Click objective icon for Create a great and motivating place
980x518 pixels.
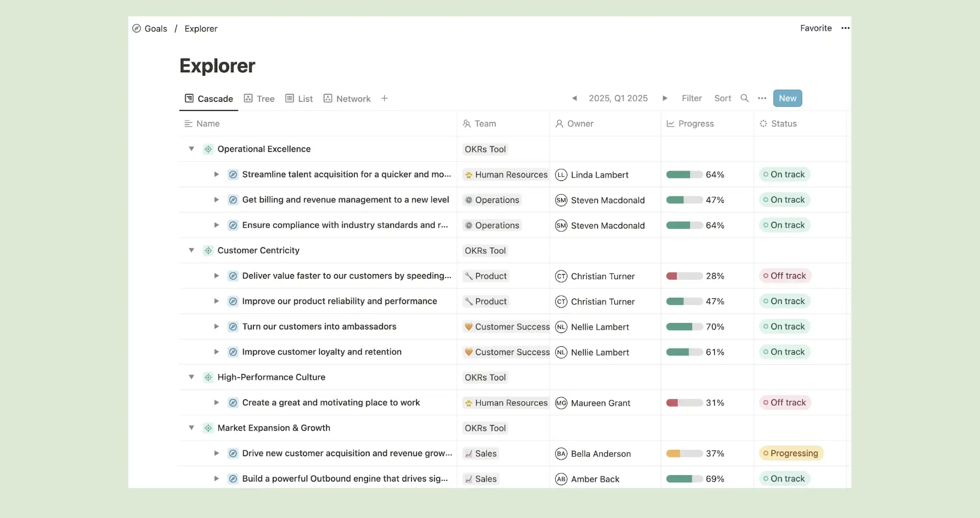coord(233,402)
